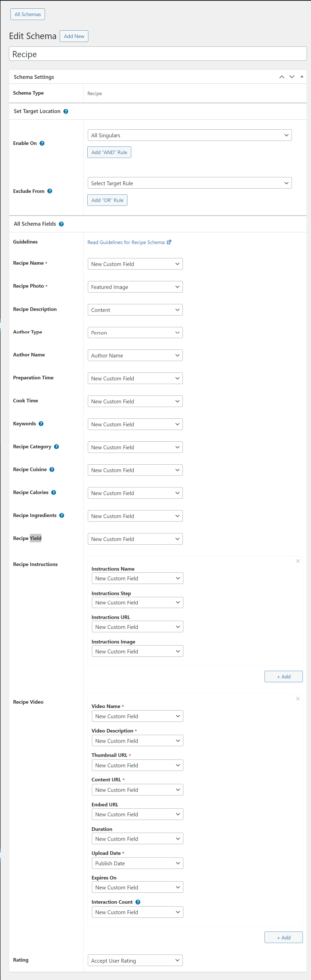Screen dimensions: 311x980
Task: Click help icon beside Set Target Location
Action: [66, 111]
